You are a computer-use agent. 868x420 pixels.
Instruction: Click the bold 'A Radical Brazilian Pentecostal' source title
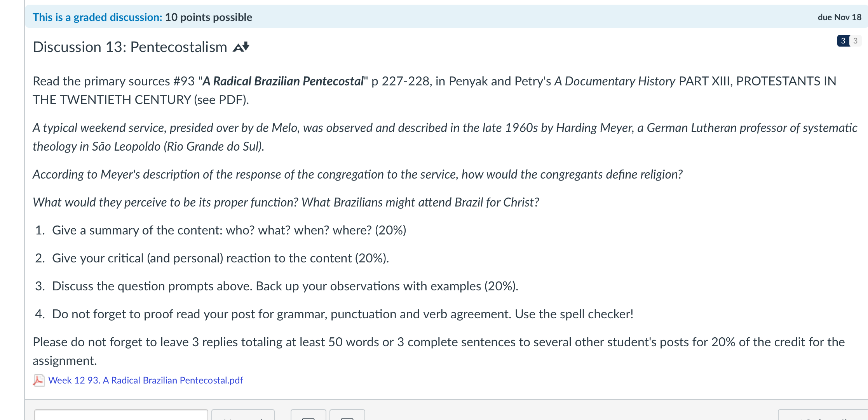click(x=283, y=81)
